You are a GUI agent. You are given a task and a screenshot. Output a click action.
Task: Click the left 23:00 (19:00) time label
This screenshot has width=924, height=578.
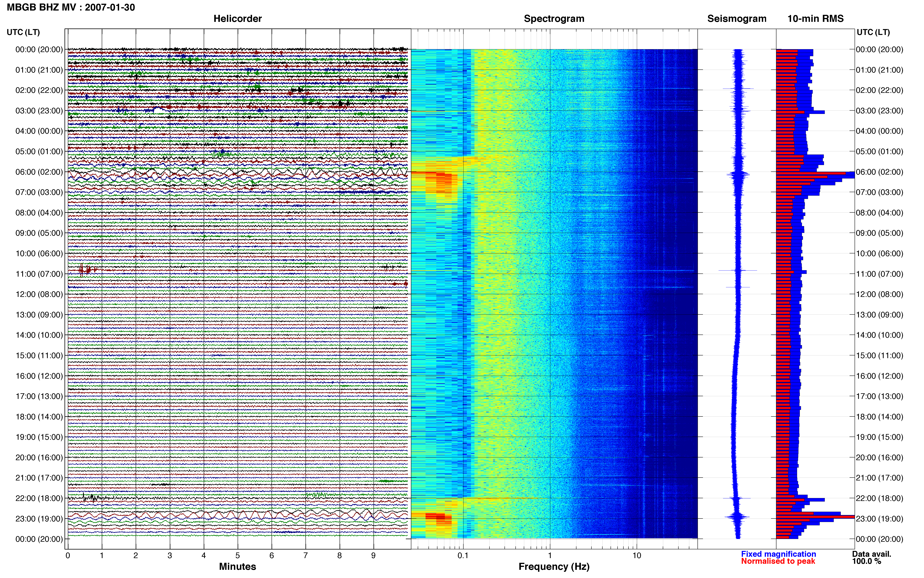click(x=39, y=519)
